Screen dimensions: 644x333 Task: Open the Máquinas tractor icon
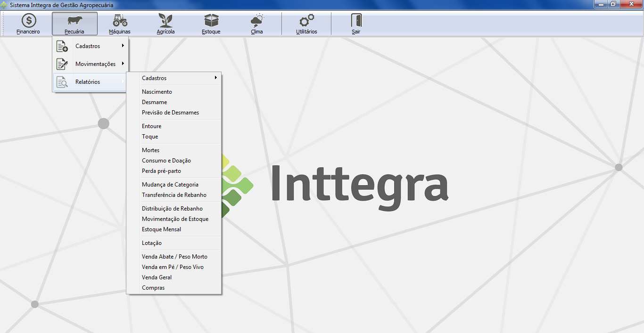(x=120, y=20)
